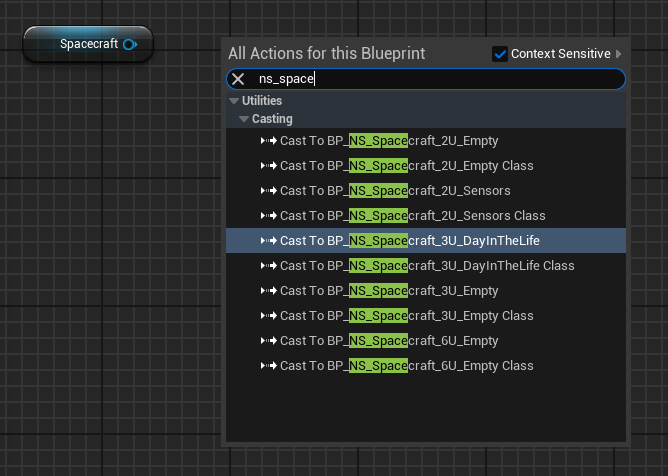Pick Cast To BP_NS_Spacecraft_3U_DayInTheLife action
This screenshot has height=476, width=668.
(410, 240)
